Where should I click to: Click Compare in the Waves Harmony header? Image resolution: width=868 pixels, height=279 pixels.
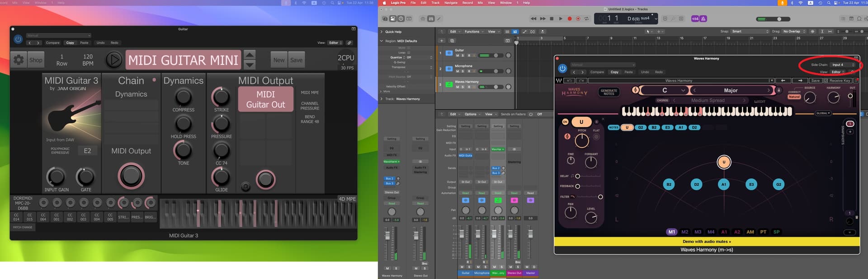tap(597, 72)
